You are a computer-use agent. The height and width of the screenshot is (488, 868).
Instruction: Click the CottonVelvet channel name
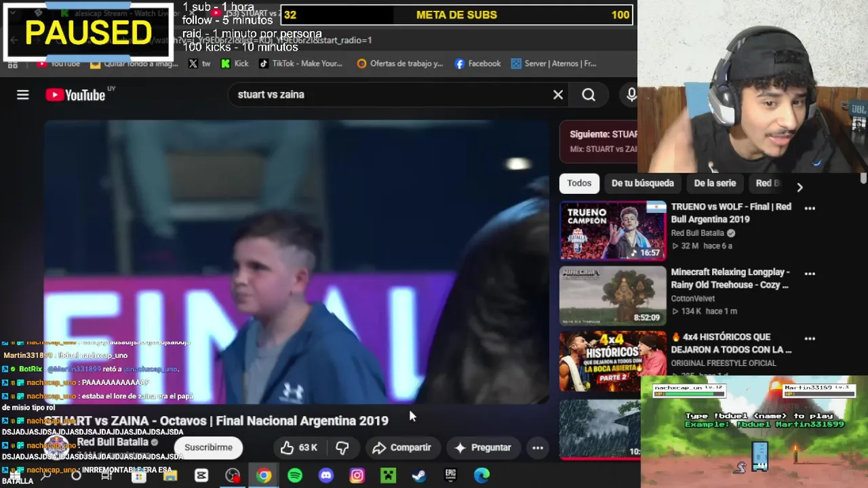(x=694, y=298)
